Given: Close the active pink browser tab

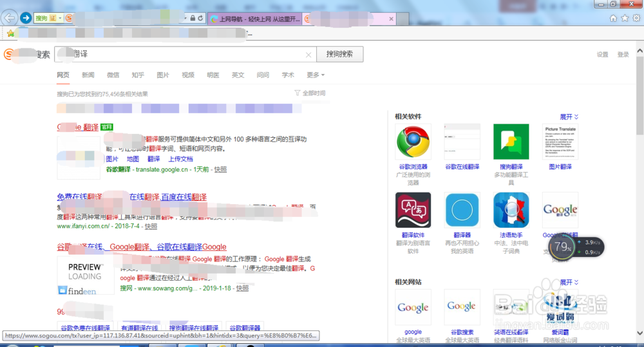Looking at the screenshot, I should 391,19.
